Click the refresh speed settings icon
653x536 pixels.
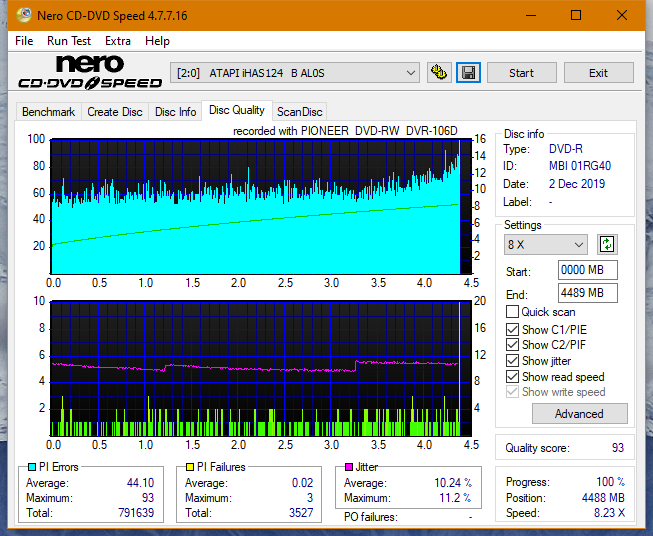click(607, 244)
